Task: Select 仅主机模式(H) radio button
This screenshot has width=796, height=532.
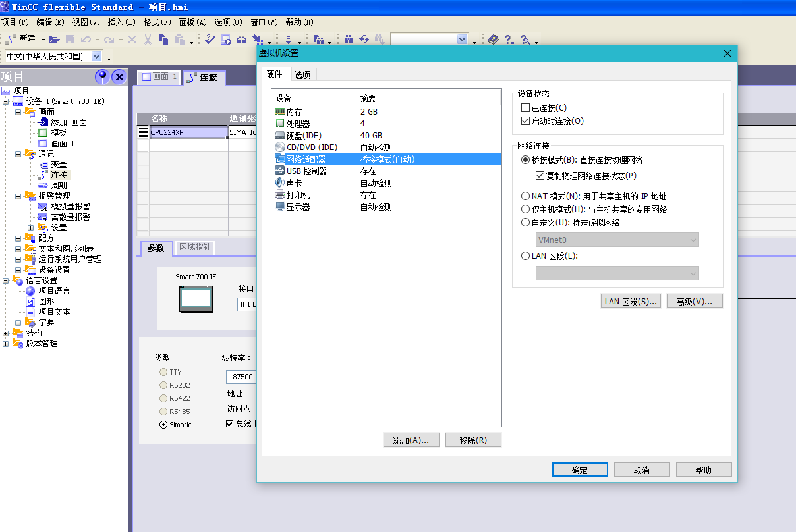Action: (x=525, y=209)
